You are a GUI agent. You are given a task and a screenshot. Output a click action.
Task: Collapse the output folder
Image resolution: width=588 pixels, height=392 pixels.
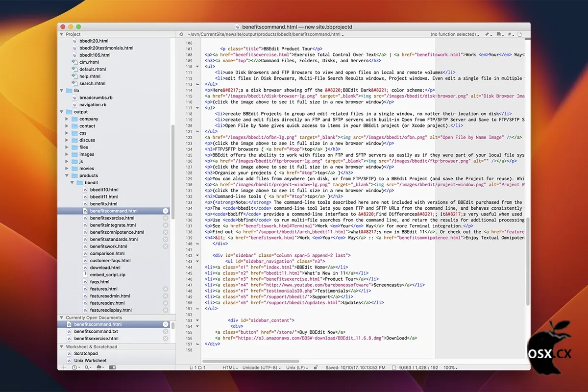pyautogui.click(x=62, y=112)
